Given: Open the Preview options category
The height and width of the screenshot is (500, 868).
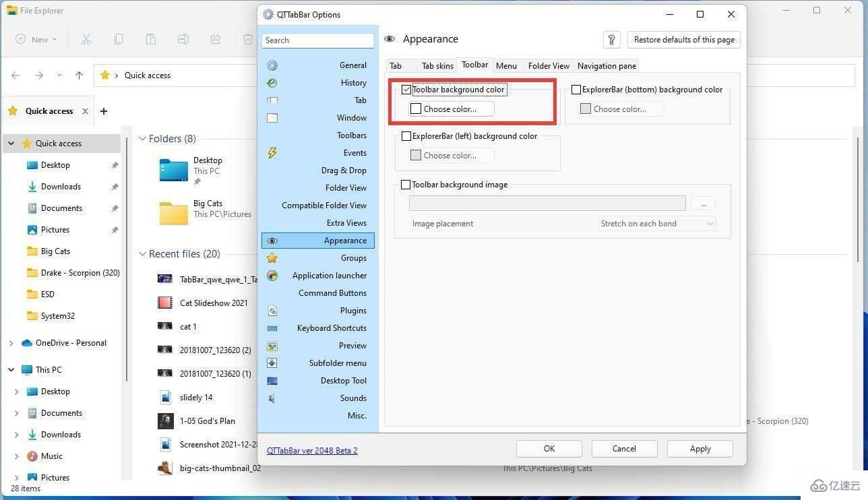Looking at the screenshot, I should click(318, 346).
